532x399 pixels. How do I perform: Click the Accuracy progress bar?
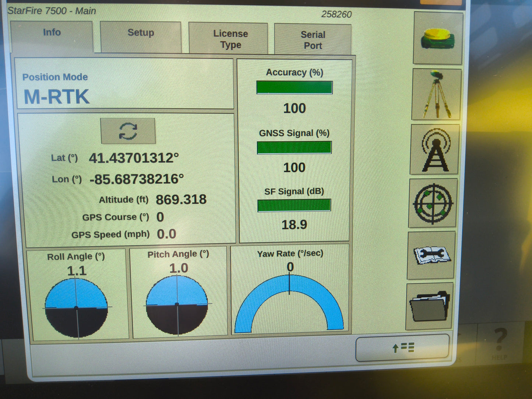pos(294,87)
